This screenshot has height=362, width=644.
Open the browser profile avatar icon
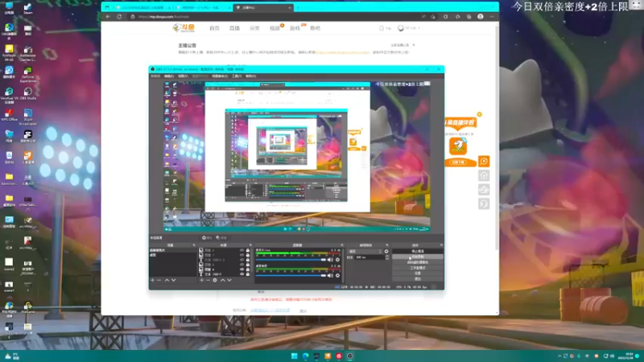[480, 17]
